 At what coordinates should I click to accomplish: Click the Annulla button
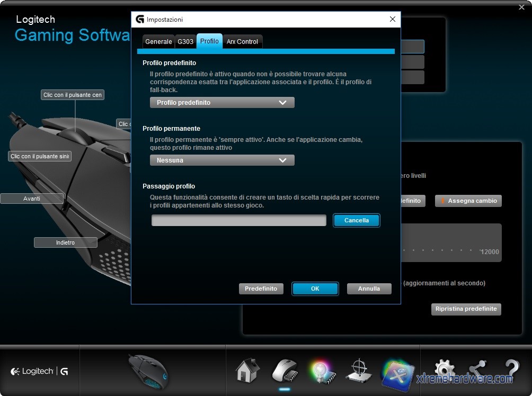369,289
